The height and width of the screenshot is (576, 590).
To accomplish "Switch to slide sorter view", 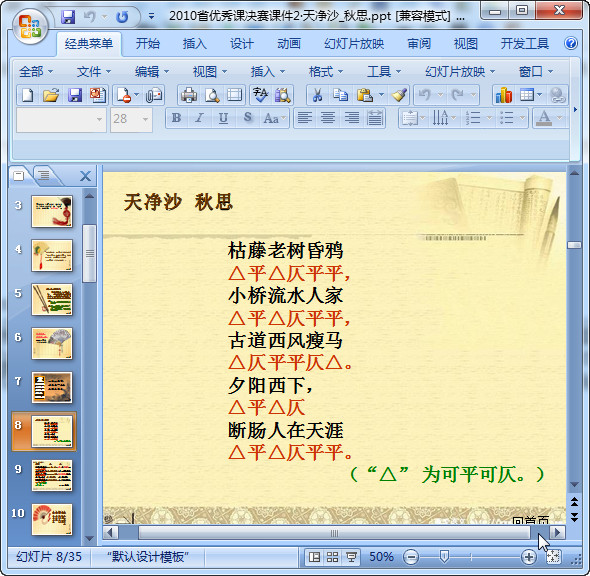I will (x=333, y=557).
